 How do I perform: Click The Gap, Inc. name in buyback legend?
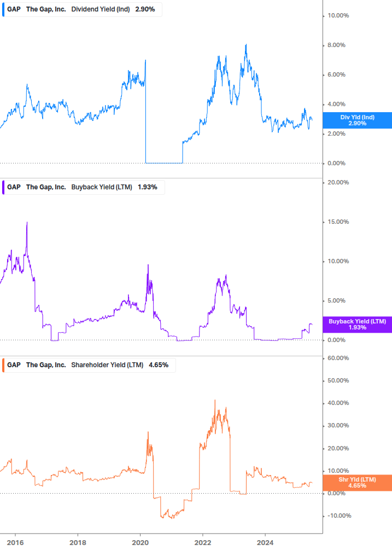pos(46,187)
